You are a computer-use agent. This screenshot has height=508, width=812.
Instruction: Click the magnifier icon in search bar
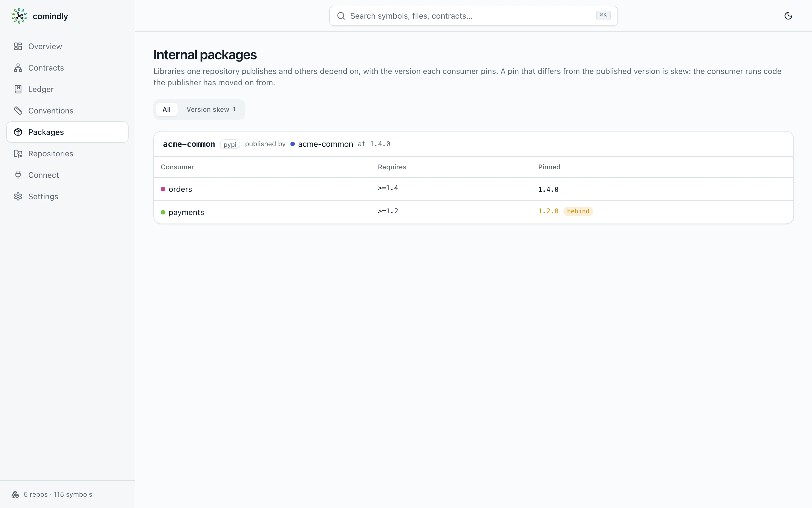[341, 16]
